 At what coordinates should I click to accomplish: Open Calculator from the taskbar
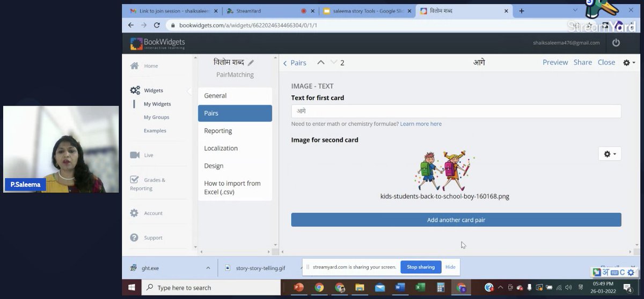coord(441,288)
